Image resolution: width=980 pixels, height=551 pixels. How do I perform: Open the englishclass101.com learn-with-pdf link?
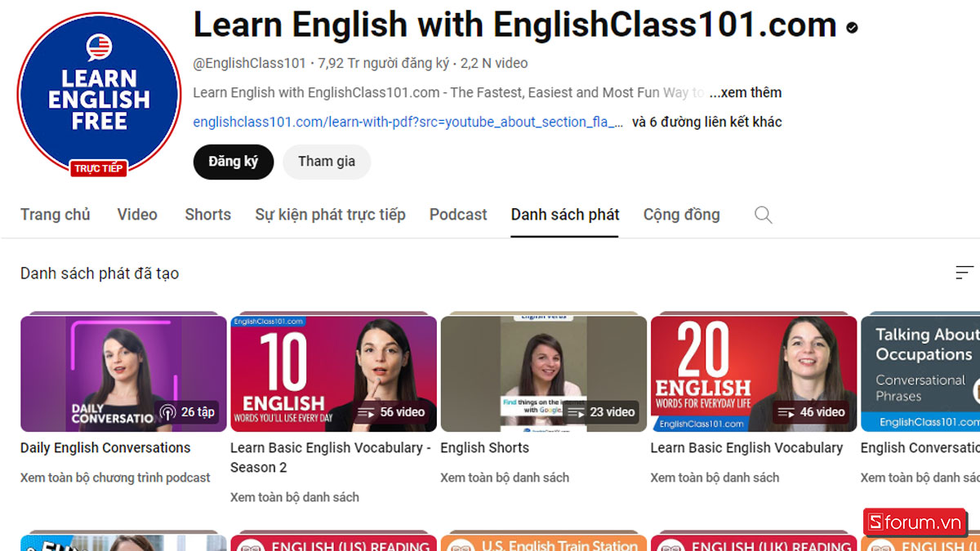pyautogui.click(x=408, y=122)
